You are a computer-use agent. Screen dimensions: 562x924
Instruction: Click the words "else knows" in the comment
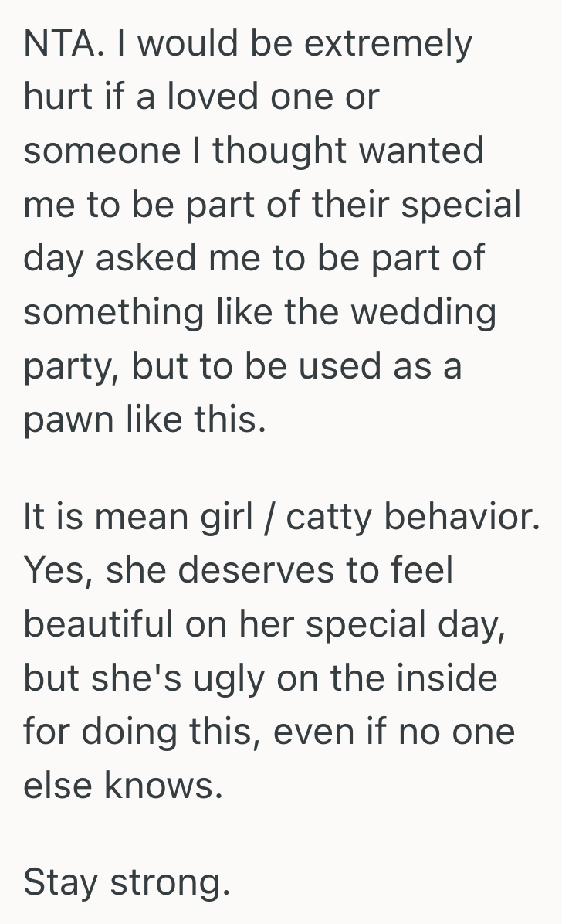click(x=122, y=785)
